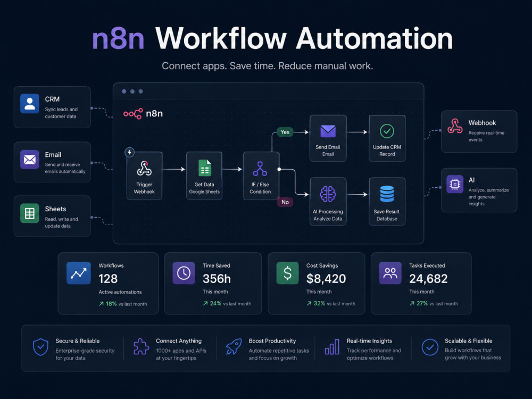Click the 128 workflows value
Viewport: 532px width, 399px height.
pyautogui.click(x=108, y=279)
